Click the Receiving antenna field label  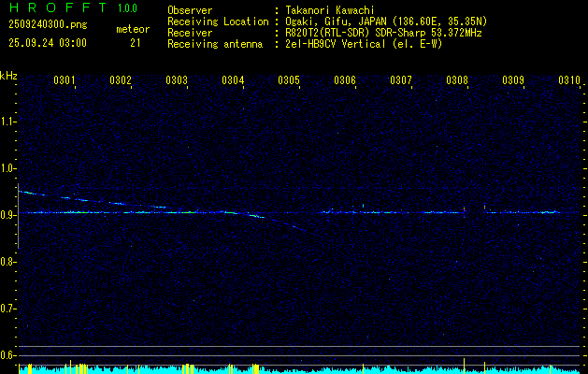tap(215, 44)
